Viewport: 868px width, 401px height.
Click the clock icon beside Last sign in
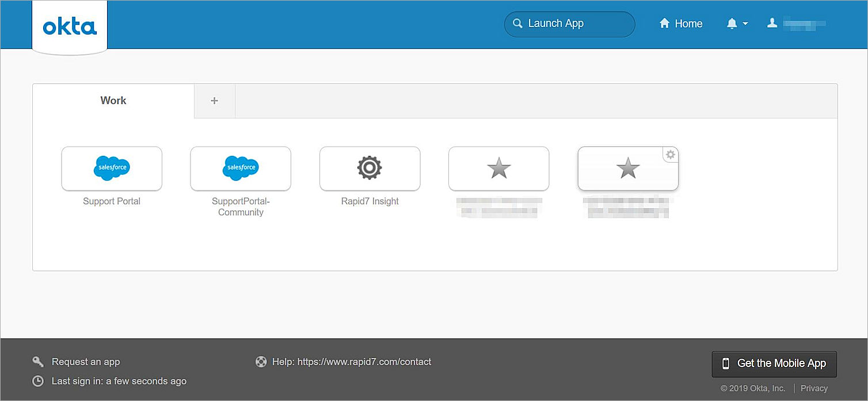[37, 381]
